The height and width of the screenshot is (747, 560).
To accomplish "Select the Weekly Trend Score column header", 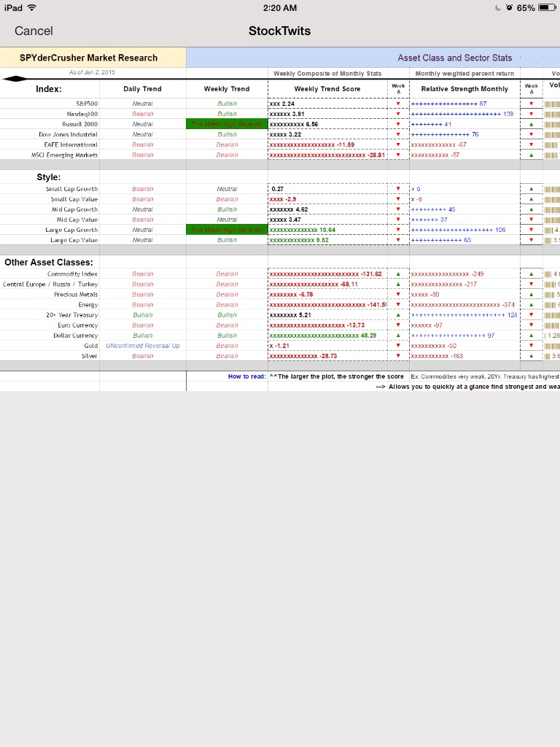I will (x=327, y=88).
